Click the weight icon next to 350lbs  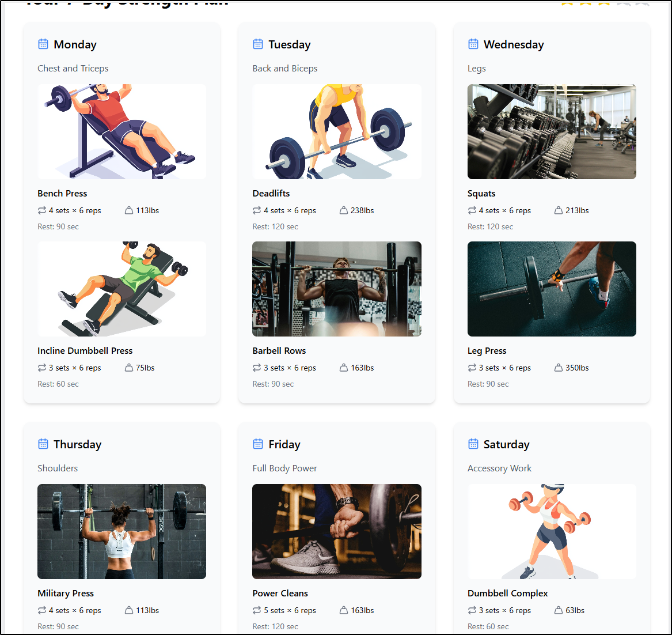tap(558, 368)
